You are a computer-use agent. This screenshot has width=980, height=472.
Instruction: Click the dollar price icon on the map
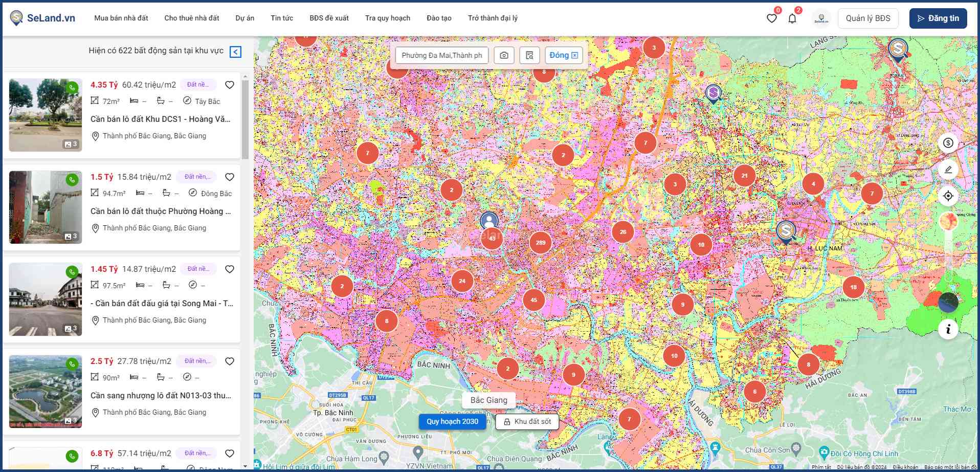pos(948,143)
